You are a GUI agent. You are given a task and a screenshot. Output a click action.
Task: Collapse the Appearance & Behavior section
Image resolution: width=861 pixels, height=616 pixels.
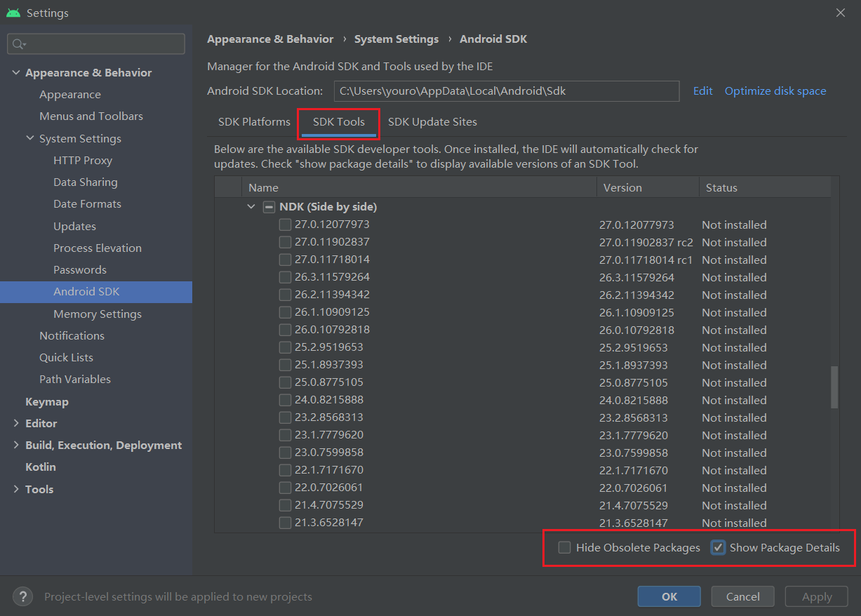[16, 73]
